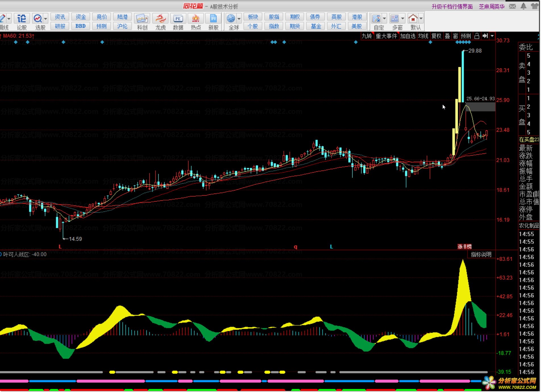Click the 涨见榜 marker below the chart

coord(465,247)
